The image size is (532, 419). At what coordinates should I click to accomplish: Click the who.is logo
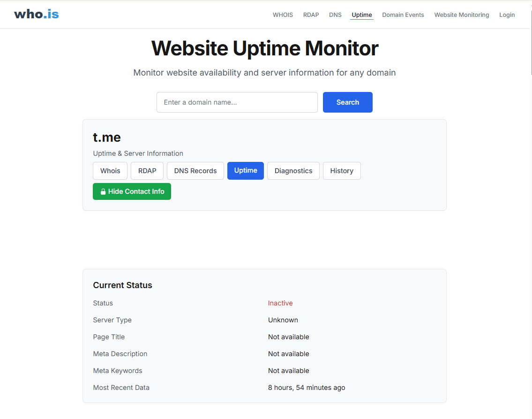pyautogui.click(x=36, y=14)
